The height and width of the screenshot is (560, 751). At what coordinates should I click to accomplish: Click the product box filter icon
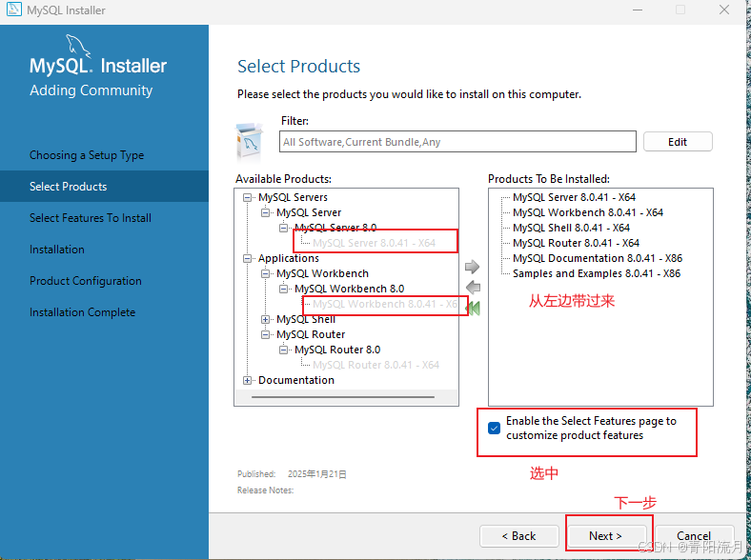249,142
